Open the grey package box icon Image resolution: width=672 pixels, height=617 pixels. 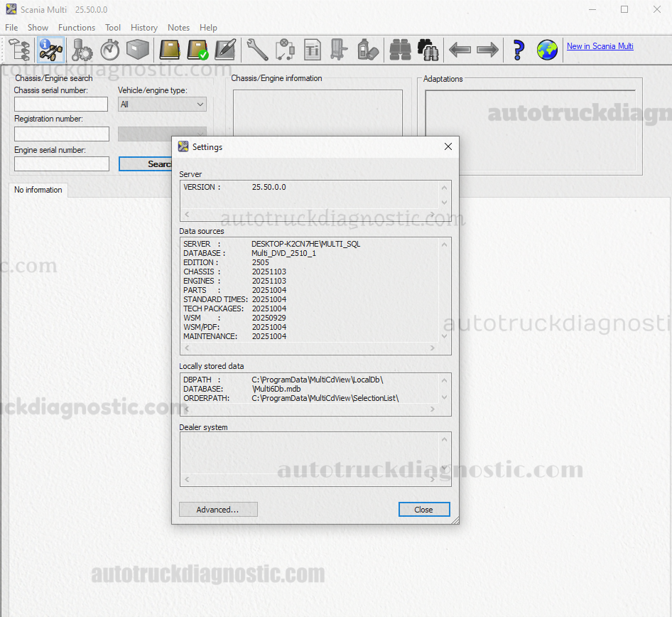[138, 50]
